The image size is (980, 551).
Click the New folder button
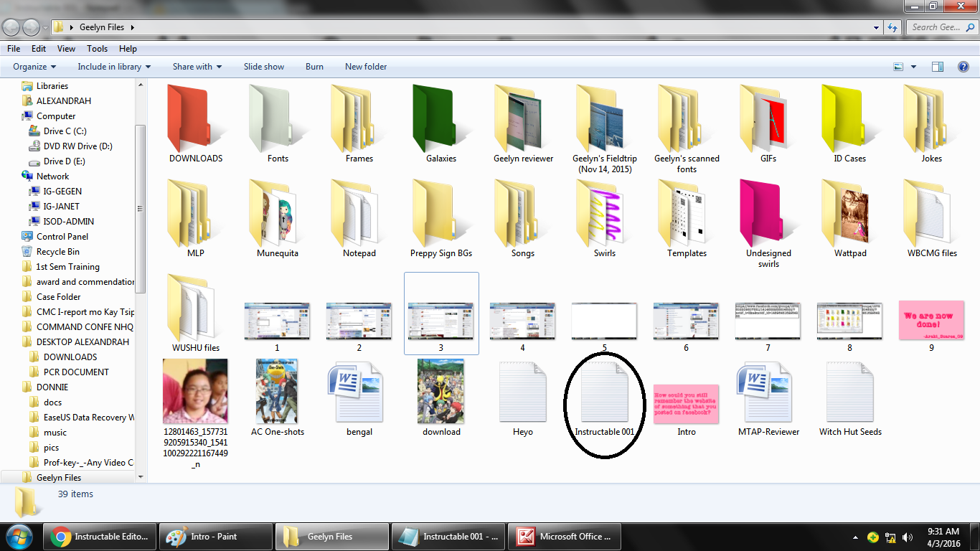click(x=366, y=67)
